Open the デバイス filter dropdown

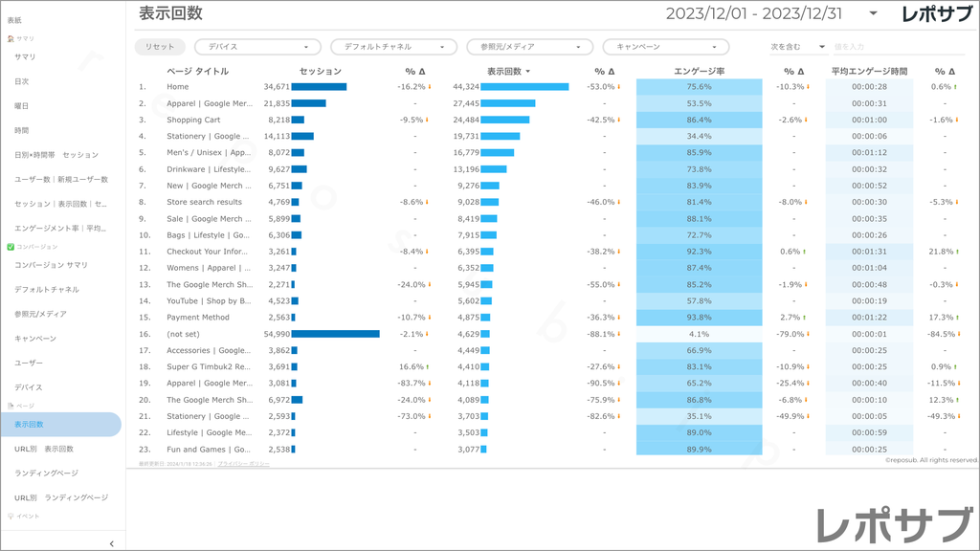point(257,47)
